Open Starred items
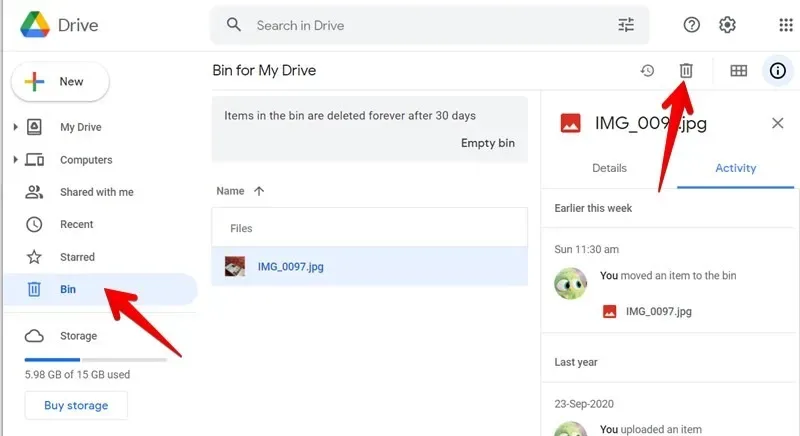800x436 pixels. 78,257
